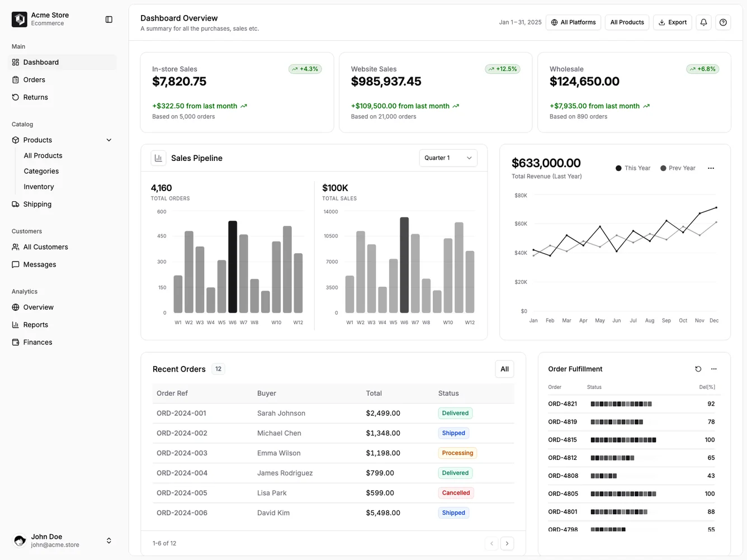Expand the John Doe account switcher

108,540
